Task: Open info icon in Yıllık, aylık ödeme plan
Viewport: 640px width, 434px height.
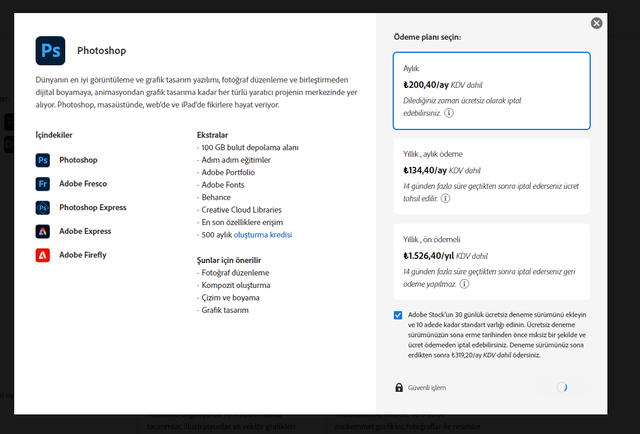Action: (444, 198)
